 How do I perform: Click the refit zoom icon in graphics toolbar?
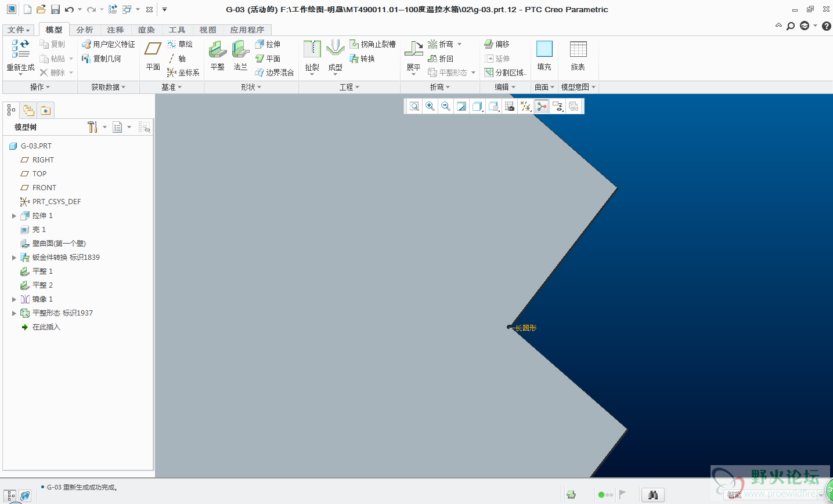tap(414, 106)
